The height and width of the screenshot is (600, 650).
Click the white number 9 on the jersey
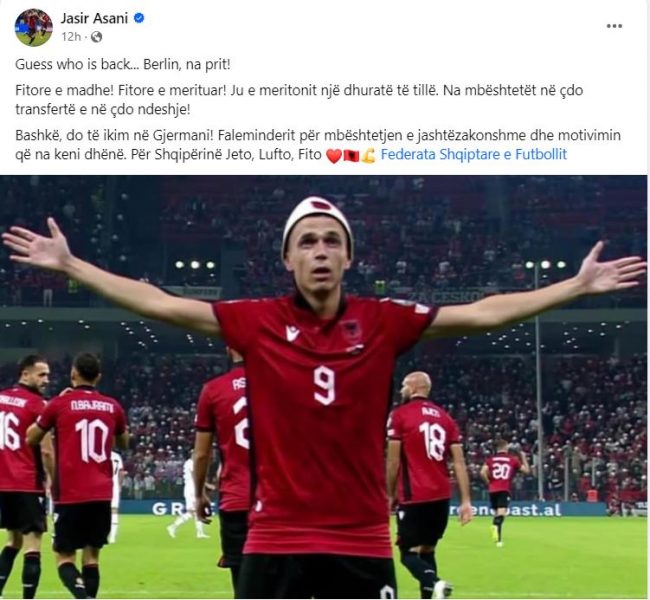(324, 386)
